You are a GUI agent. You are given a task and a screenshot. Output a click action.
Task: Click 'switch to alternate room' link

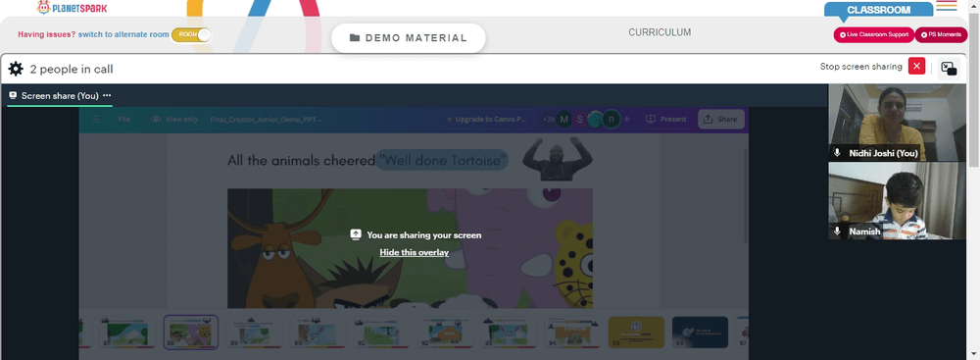pyautogui.click(x=123, y=34)
